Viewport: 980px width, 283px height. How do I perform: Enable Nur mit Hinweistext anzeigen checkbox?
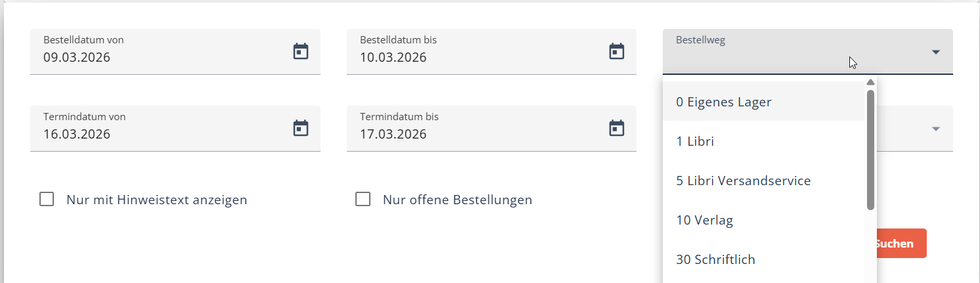point(47,199)
